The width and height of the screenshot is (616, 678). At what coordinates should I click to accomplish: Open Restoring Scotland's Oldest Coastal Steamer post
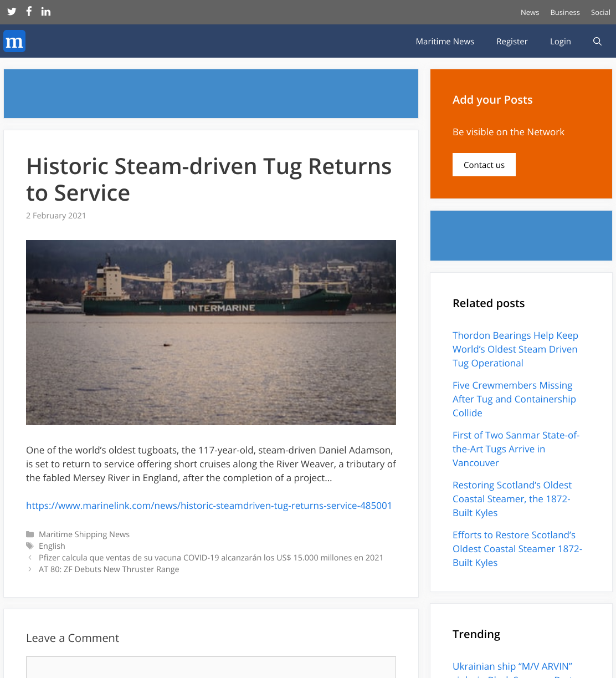pos(512,499)
